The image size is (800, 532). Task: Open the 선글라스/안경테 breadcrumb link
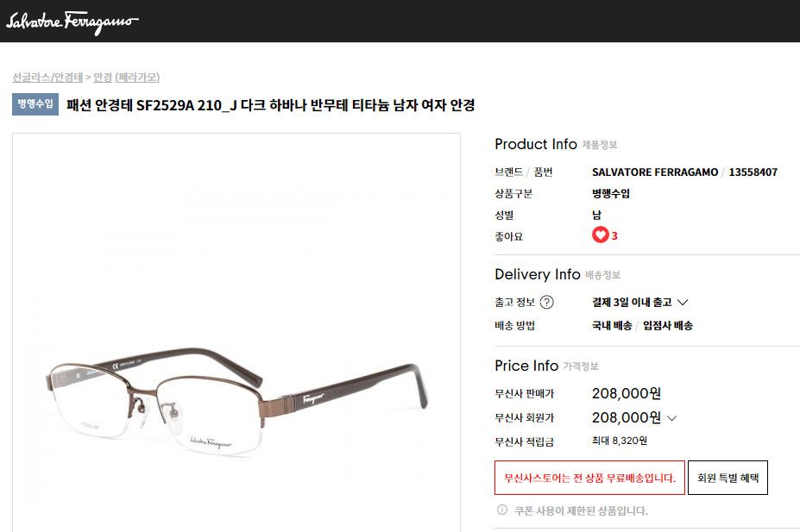47,78
